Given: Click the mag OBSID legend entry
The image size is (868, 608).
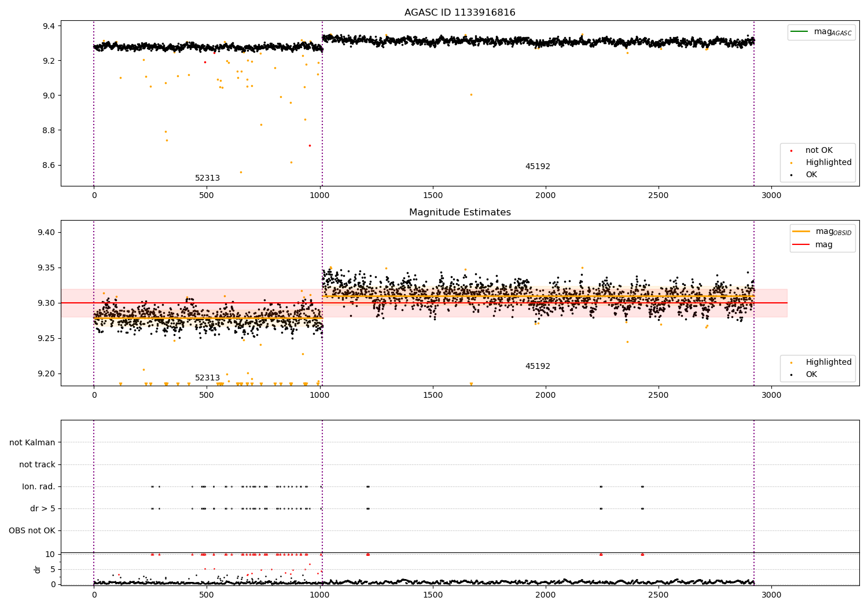Looking at the screenshot, I should [821, 232].
